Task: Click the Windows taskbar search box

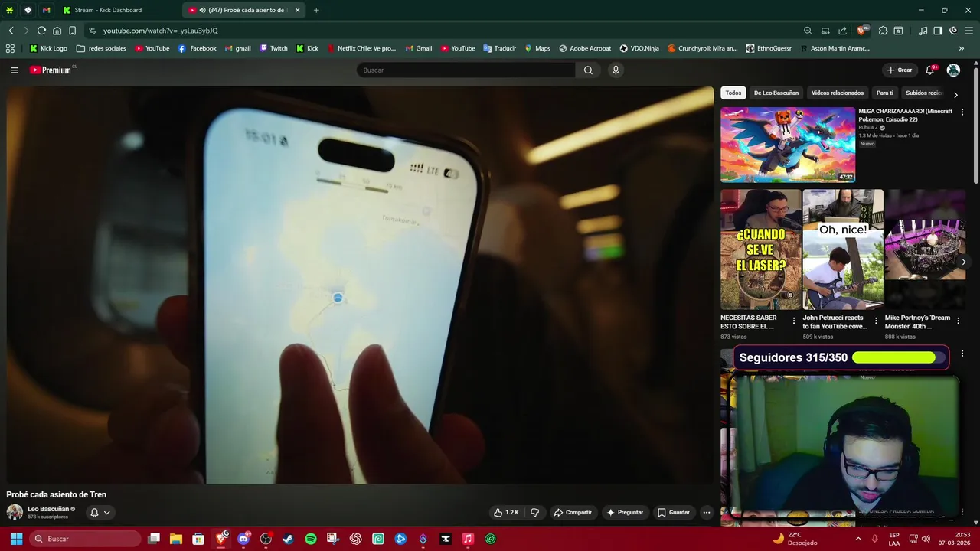Action: tap(85, 539)
